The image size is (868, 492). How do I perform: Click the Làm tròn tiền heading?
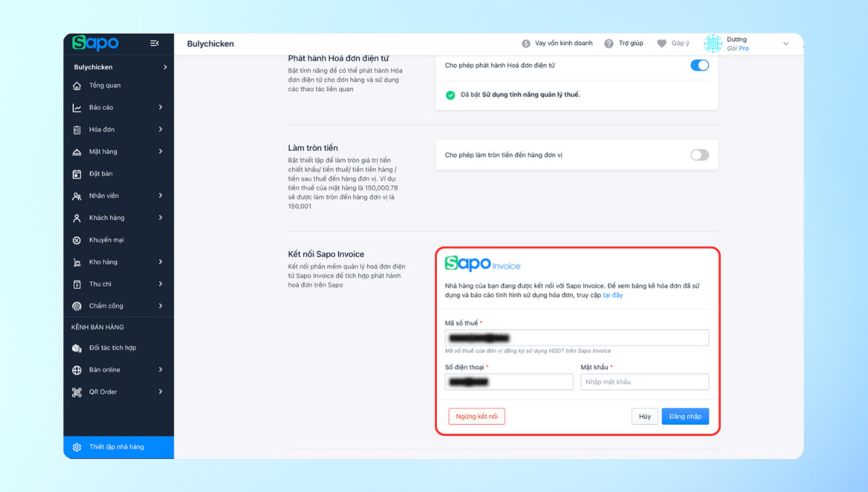coord(313,147)
